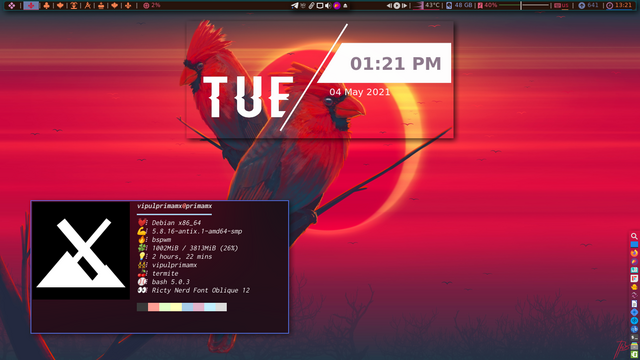Open the launcher menu icon at bar's left end
Viewport: 640px width, 360px height.
point(11,5)
